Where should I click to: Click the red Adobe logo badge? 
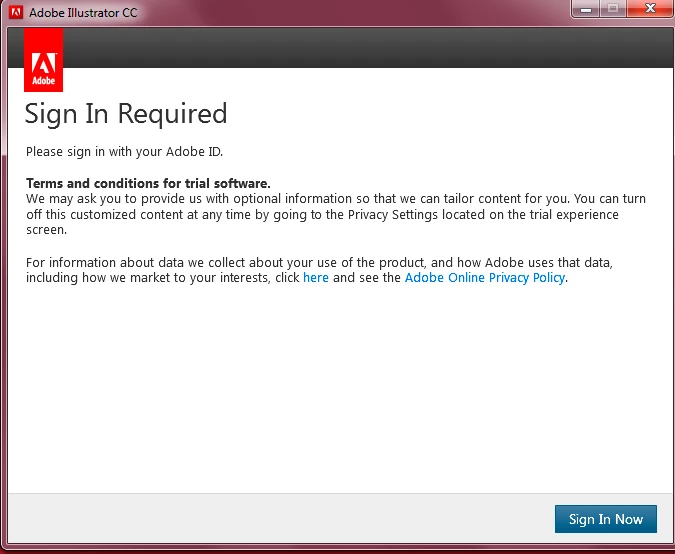[43, 60]
